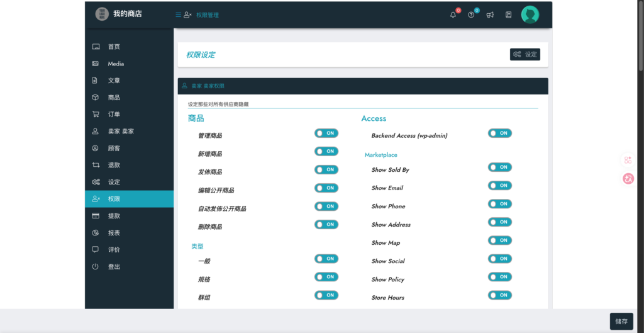Click the store logo placeholder image

pyautogui.click(x=101, y=14)
